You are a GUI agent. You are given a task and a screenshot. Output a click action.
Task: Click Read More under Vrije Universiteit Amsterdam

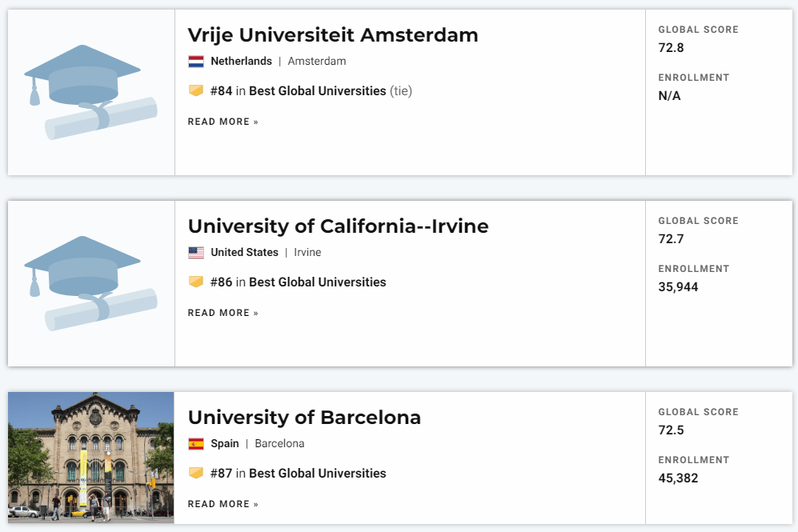pyautogui.click(x=223, y=122)
